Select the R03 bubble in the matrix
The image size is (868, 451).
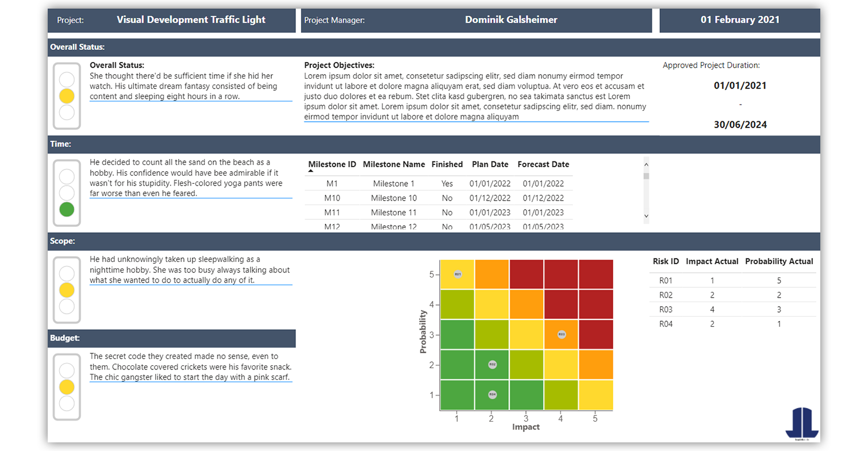(x=561, y=334)
